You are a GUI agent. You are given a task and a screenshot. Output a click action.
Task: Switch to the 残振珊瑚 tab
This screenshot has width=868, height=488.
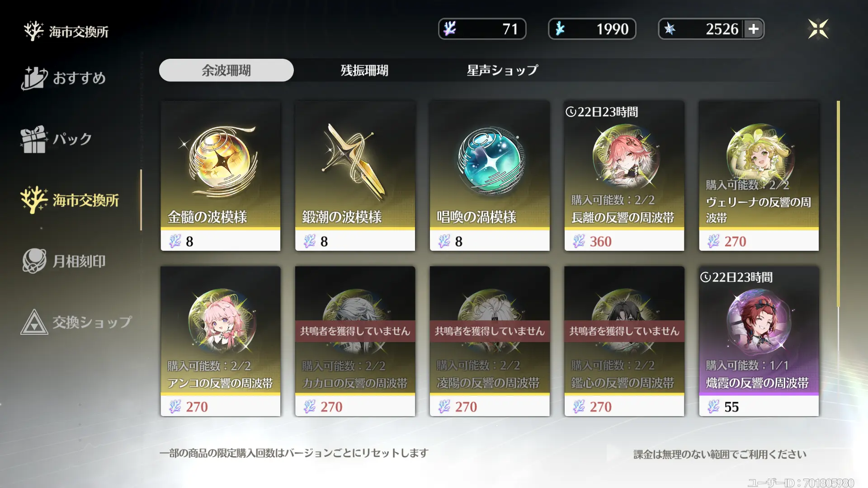point(364,70)
